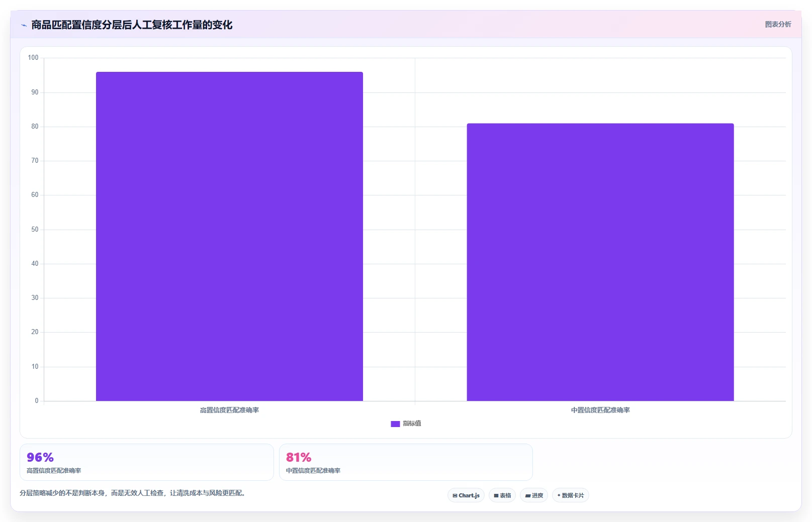
Task: Select the 表格 tag
Action: point(502,495)
